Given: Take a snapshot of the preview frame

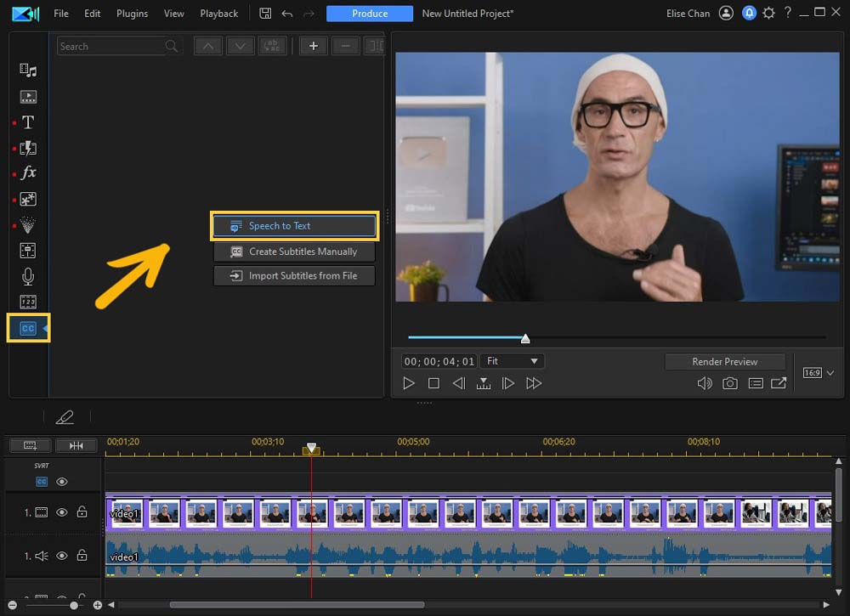Looking at the screenshot, I should click(x=730, y=383).
